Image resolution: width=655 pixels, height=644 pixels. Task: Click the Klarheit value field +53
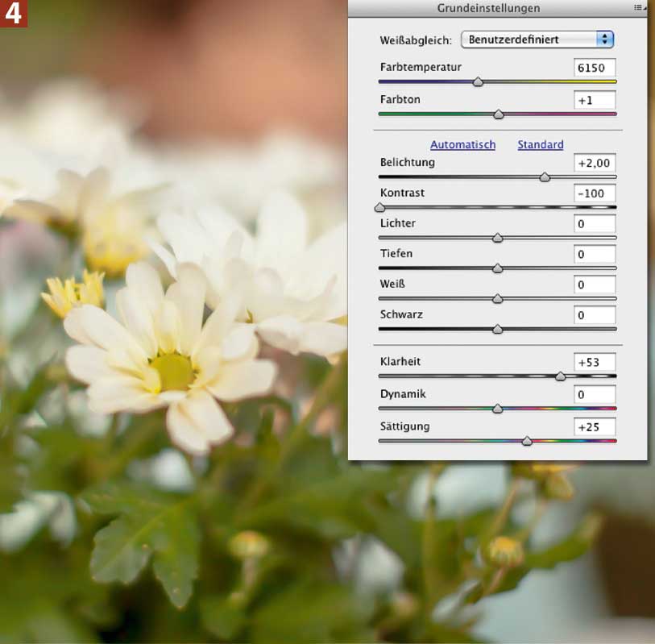(595, 363)
